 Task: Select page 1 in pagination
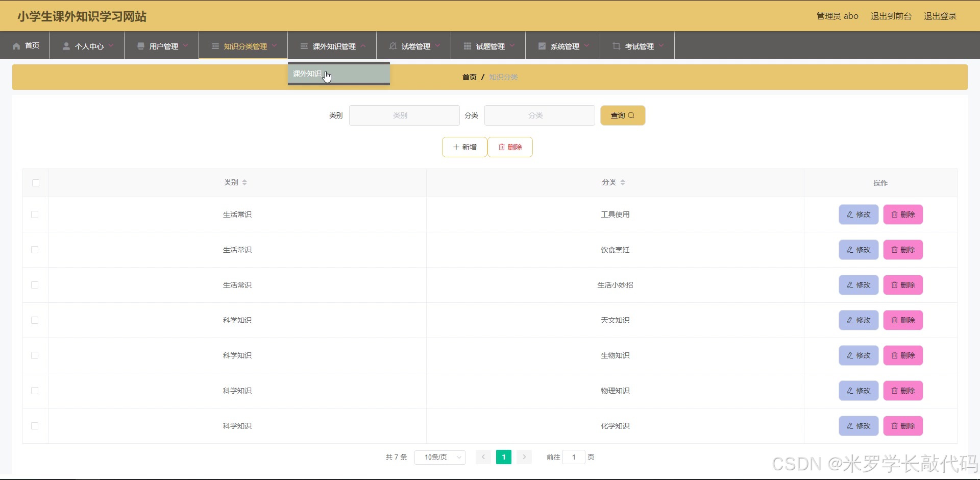[504, 457]
